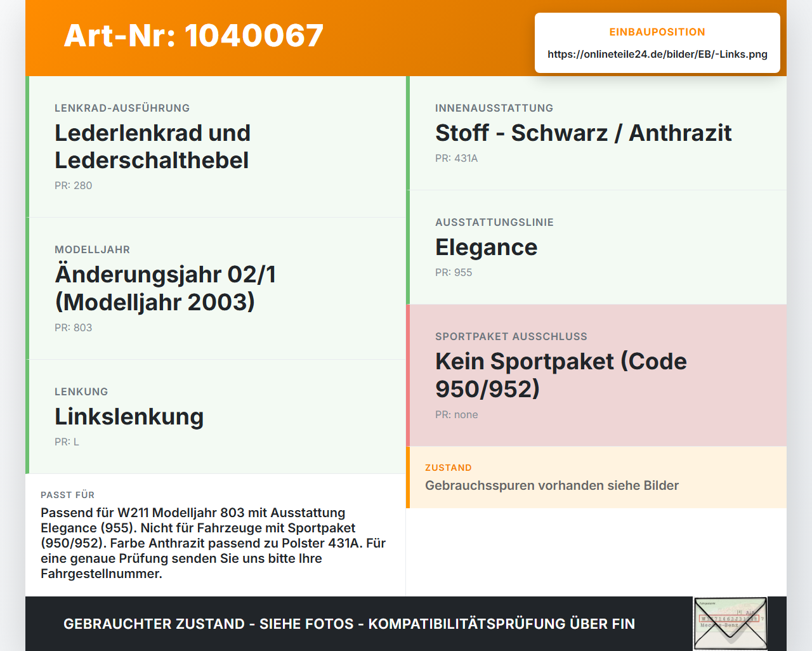Click the PR: 955 code
Viewport: 812px width, 651px height.
454,272
